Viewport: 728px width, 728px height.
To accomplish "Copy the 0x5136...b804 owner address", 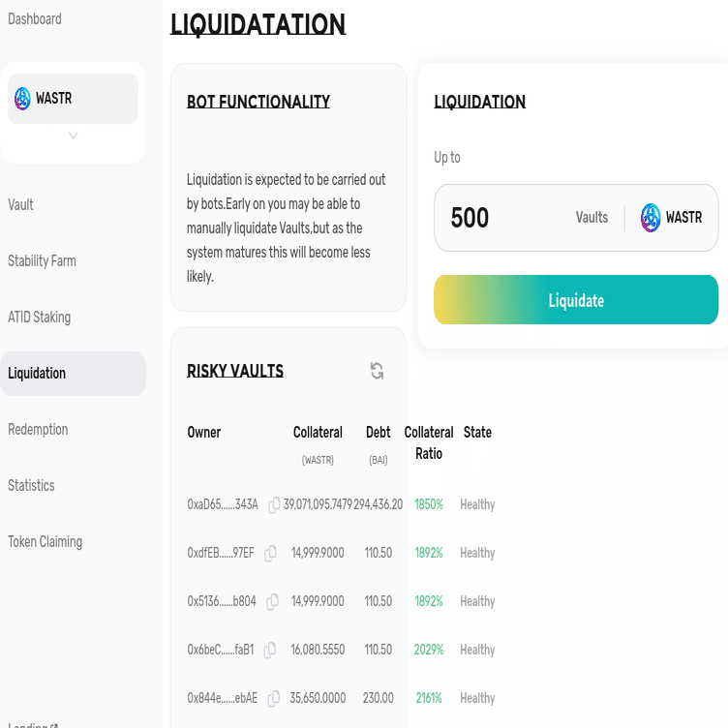I will tap(272, 601).
